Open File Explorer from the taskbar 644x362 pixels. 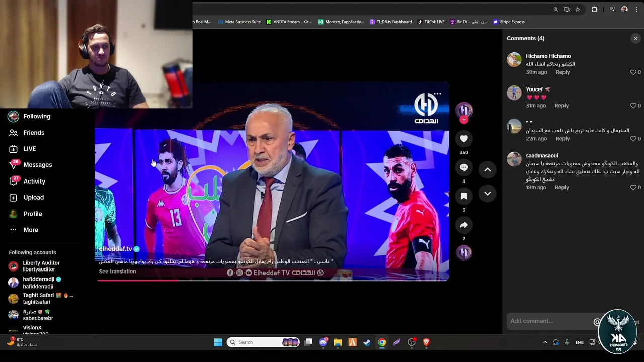338,342
